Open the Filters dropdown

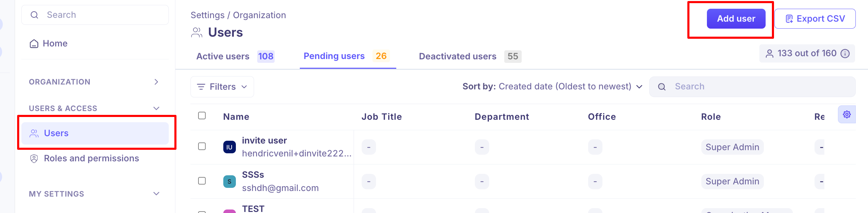pos(222,87)
